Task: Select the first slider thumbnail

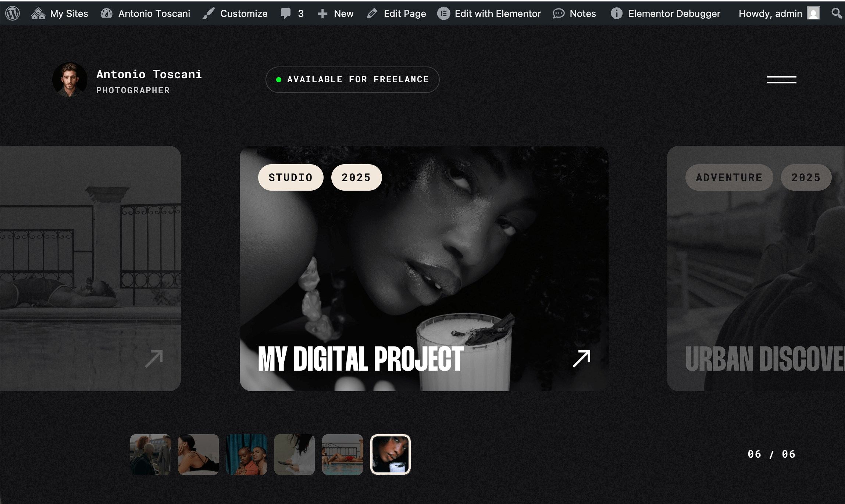Action: (150, 454)
